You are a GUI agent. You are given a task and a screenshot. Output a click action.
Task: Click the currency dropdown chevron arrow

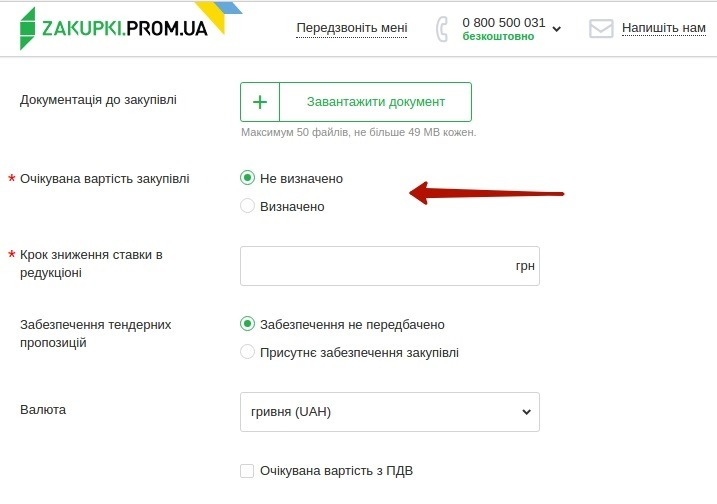(526, 412)
